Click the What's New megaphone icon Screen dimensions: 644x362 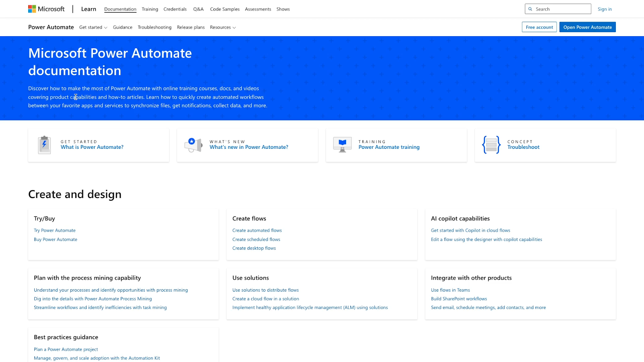click(x=193, y=145)
